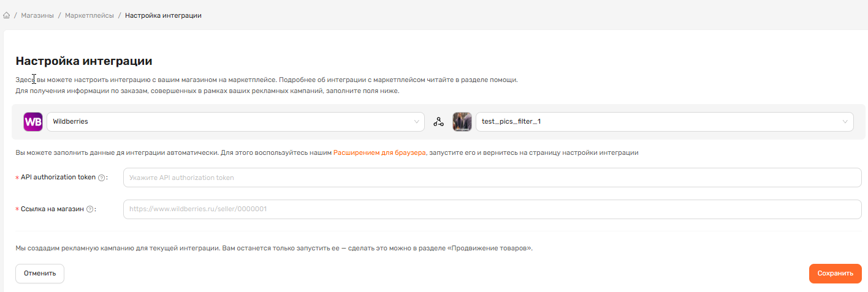This screenshot has width=868, height=292.
Task: Click the Настройка интеграции breadcrumb item
Action: (163, 15)
